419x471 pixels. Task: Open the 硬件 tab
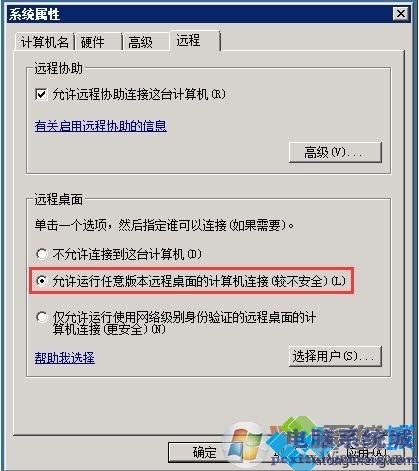98,42
